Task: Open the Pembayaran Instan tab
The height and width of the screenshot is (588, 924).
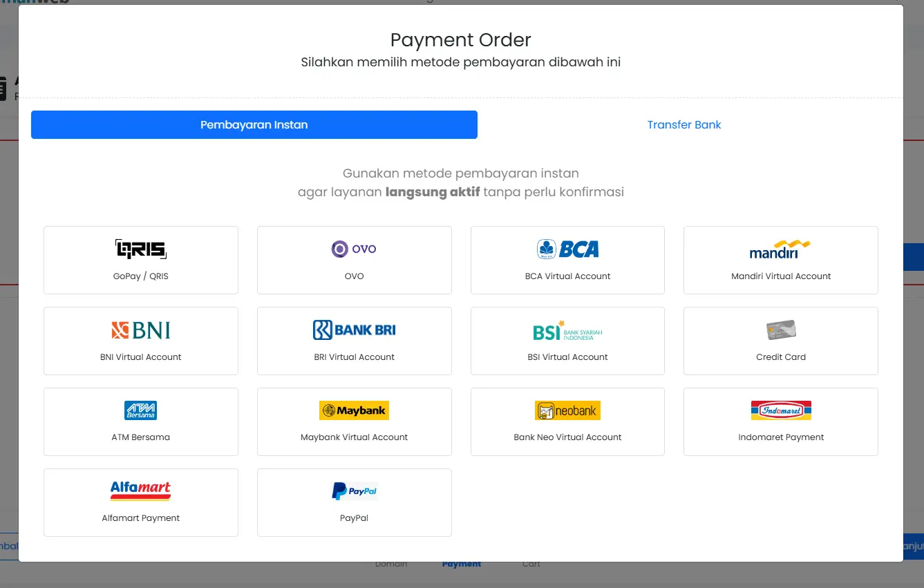Action: (254, 125)
